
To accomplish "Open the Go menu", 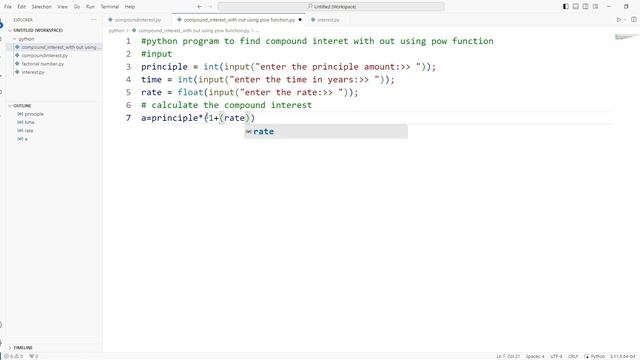I will 77,7.
